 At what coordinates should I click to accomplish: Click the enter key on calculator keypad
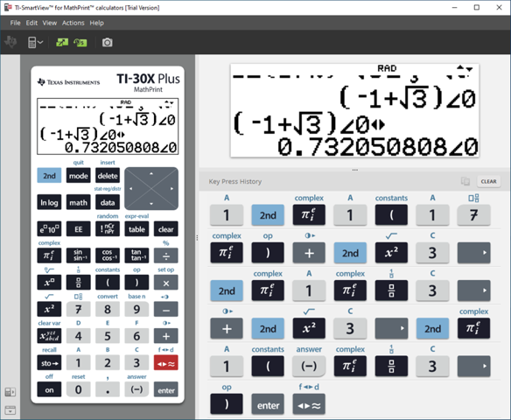click(166, 389)
